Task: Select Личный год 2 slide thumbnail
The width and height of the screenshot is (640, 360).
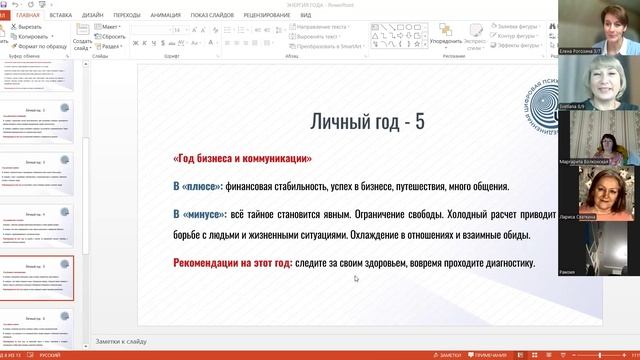Action: (x=36, y=122)
